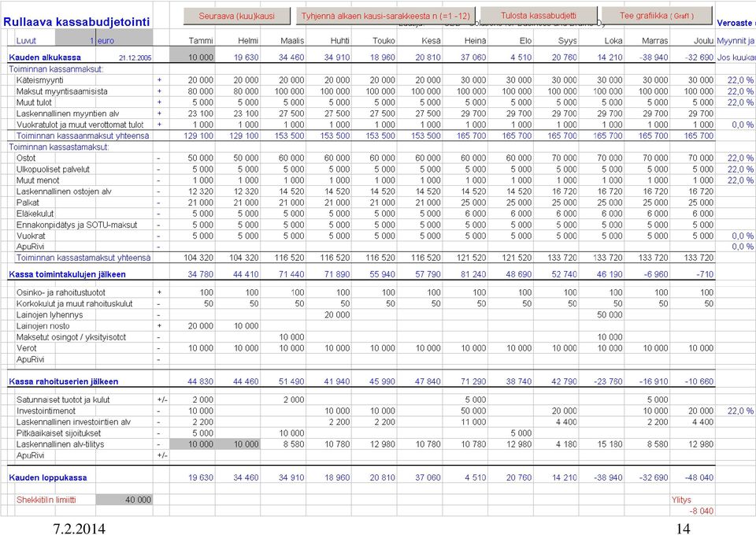Screen dimensions: 756x535
Task: Select the Käteismyynti row label
Action: click(39, 80)
